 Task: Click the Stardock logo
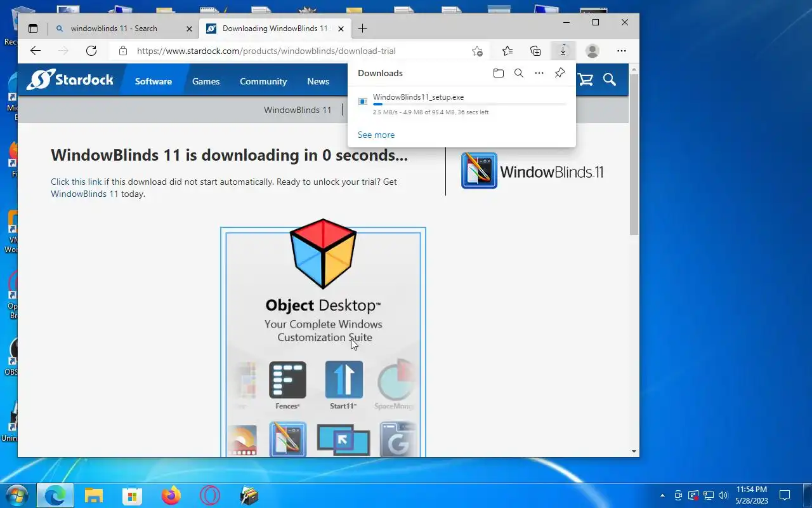click(70, 80)
